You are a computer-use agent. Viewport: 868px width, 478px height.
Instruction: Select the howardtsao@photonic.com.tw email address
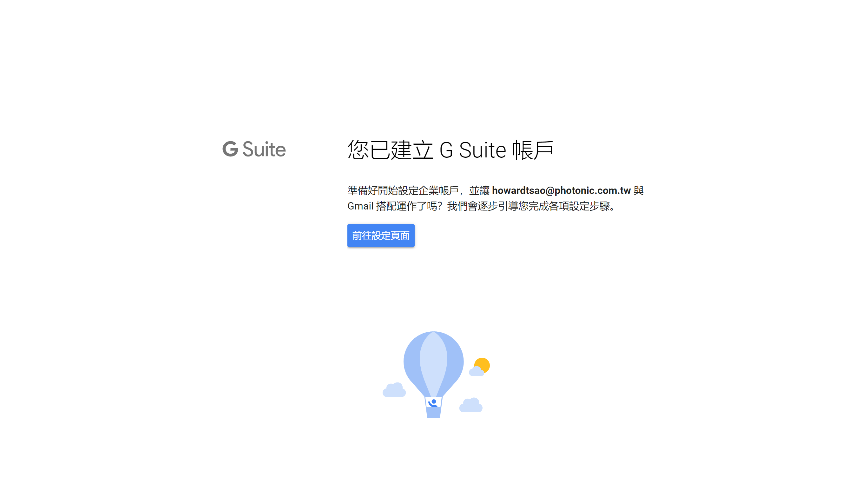(x=561, y=190)
